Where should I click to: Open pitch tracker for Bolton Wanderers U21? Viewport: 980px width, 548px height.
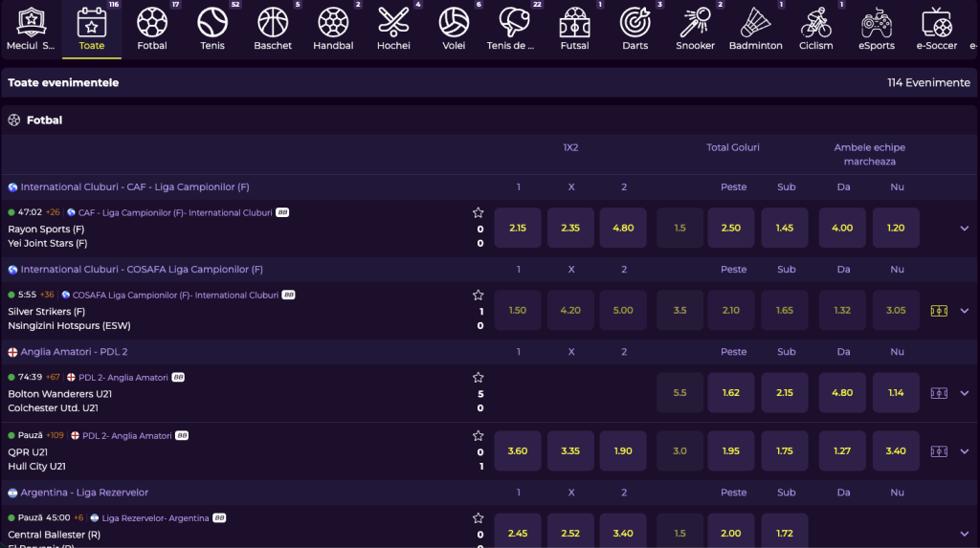pos(939,393)
